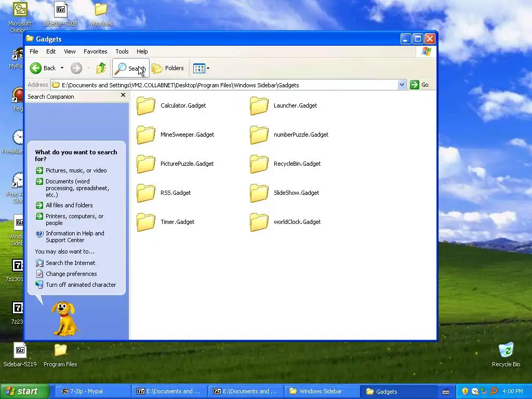Image resolution: width=532 pixels, height=399 pixels.
Task: Click the Up one level folder icon
Action: click(x=101, y=68)
